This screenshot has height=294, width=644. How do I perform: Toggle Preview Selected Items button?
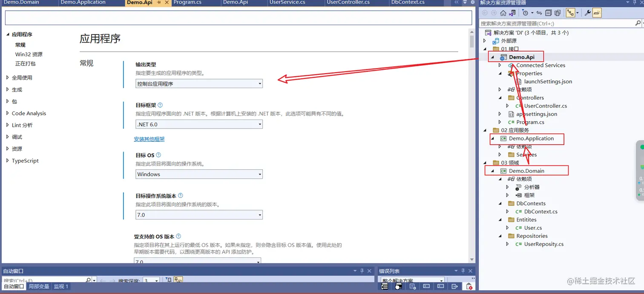point(597,13)
